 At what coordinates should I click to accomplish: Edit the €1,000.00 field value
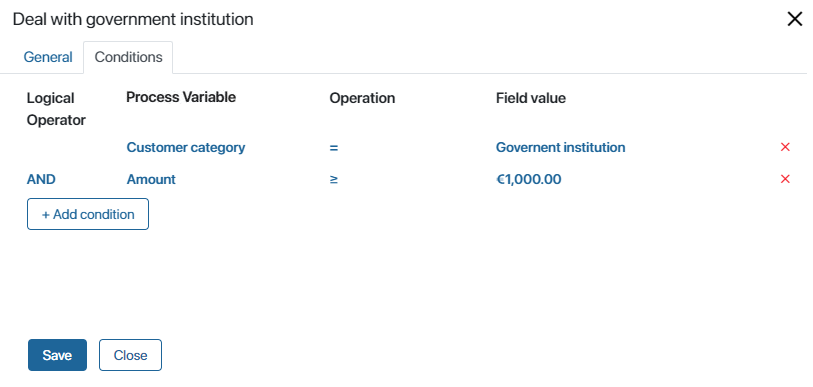[528, 179]
